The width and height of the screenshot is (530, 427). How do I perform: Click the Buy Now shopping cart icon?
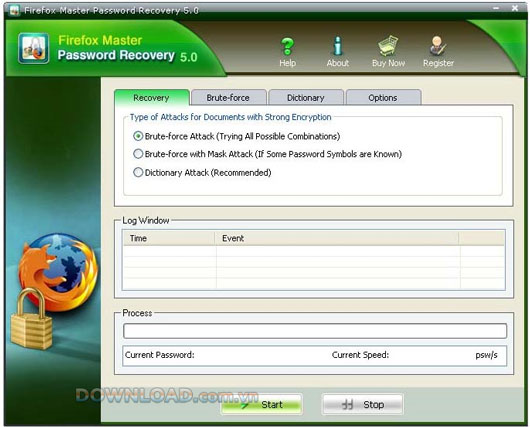click(388, 46)
